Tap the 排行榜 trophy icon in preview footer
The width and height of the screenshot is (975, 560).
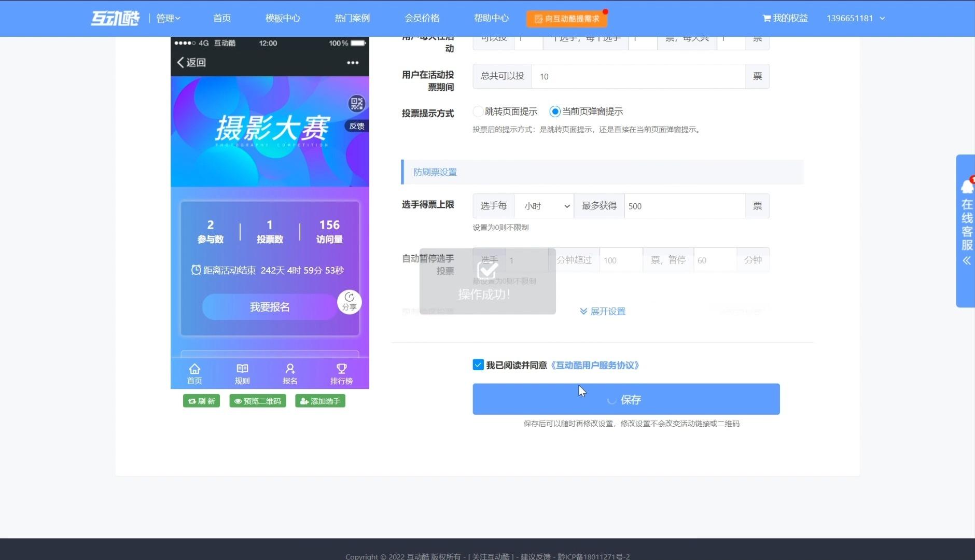pyautogui.click(x=341, y=374)
